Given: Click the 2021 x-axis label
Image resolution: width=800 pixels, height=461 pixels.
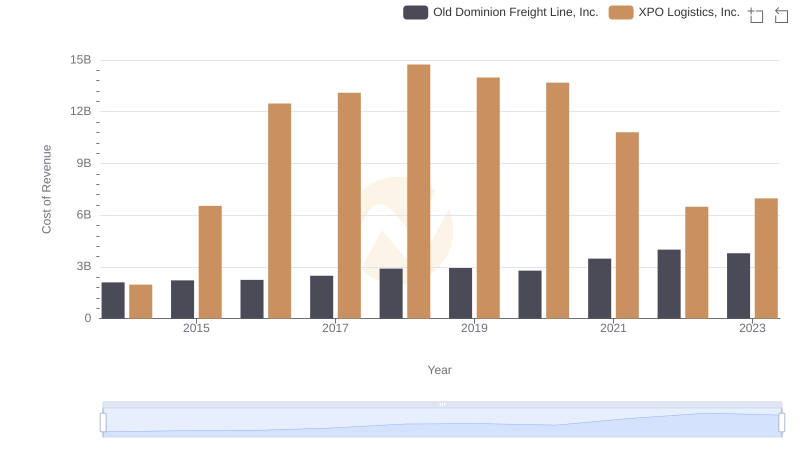Looking at the screenshot, I should (x=613, y=328).
